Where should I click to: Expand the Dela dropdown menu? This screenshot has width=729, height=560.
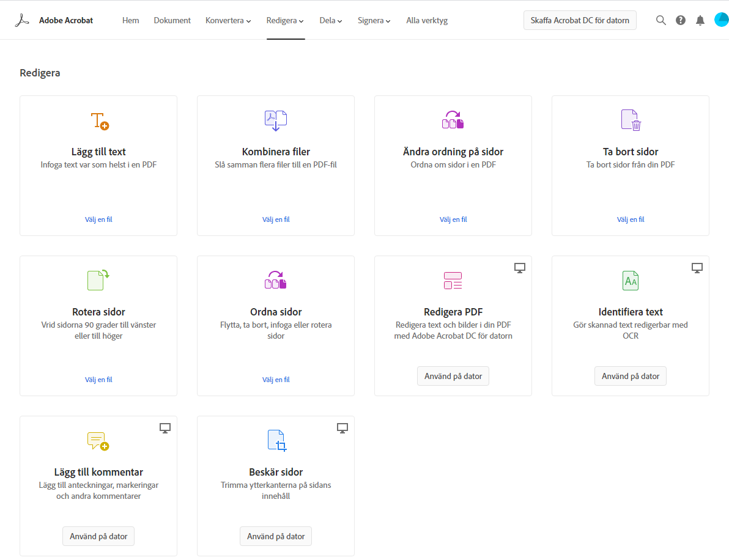[331, 20]
